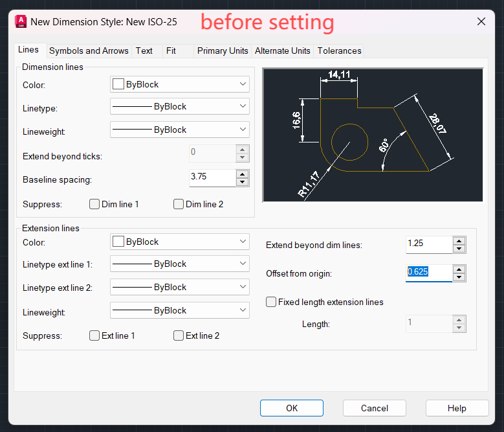
Task: Expand Dimension lines Lineweight dropdown
Action: 179,130
